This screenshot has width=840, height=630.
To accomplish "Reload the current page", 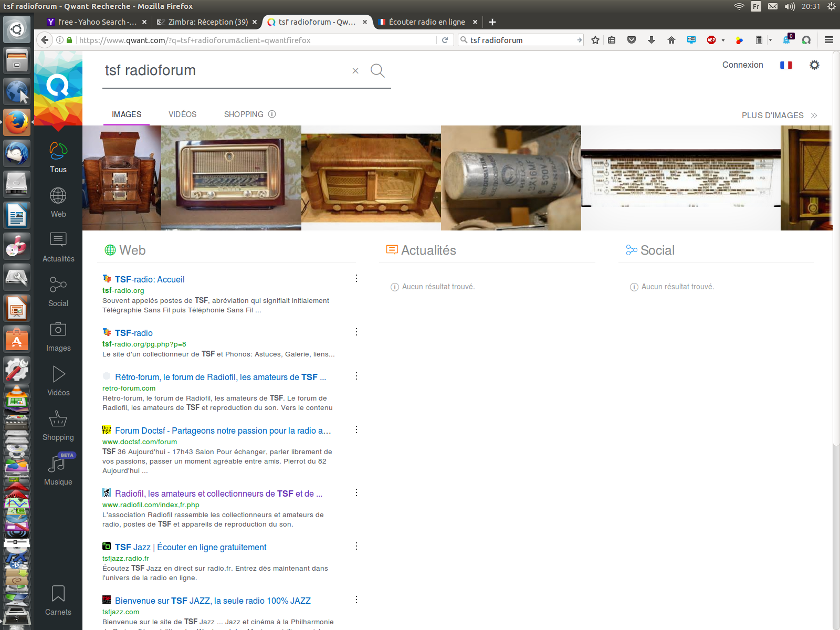I will (x=445, y=40).
